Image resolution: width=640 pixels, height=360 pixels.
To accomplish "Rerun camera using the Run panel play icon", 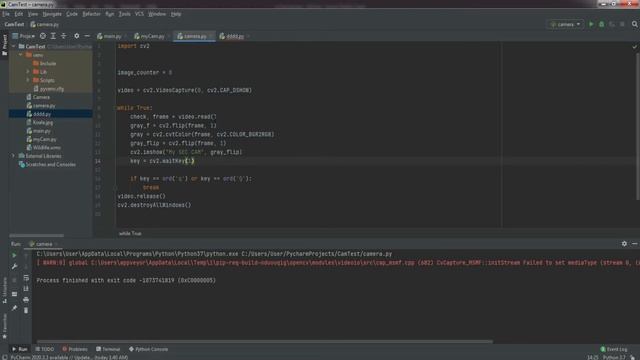I will [x=14, y=255].
